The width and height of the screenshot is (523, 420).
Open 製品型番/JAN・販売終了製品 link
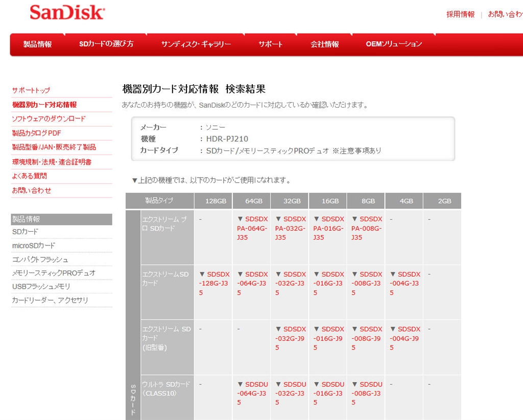point(54,147)
